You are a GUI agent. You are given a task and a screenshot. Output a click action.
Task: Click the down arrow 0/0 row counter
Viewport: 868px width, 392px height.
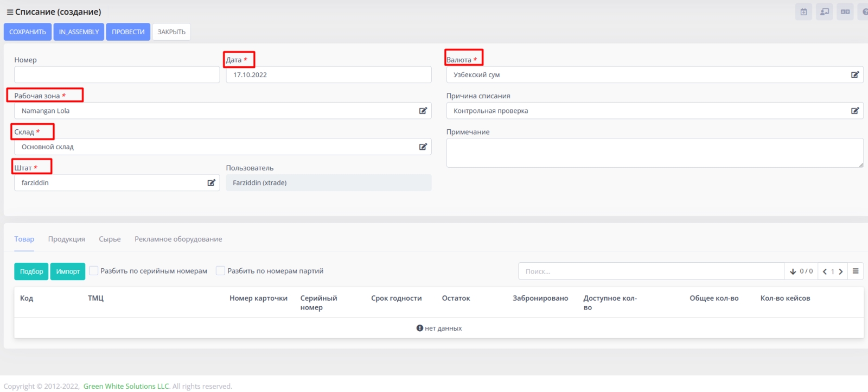click(x=801, y=271)
